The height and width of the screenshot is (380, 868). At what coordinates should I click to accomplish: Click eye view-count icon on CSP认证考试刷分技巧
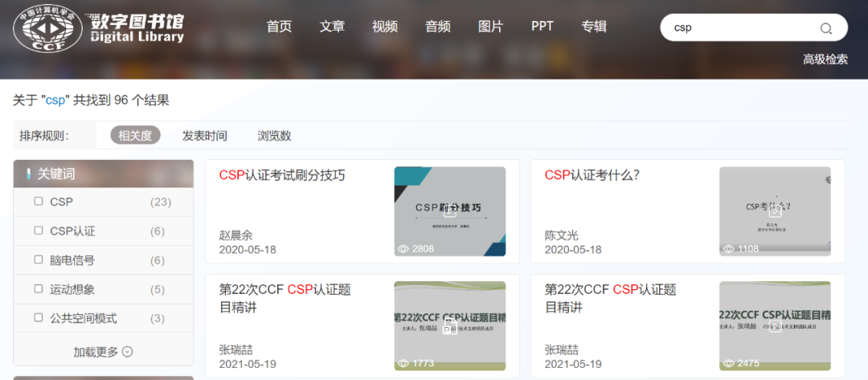pos(403,249)
